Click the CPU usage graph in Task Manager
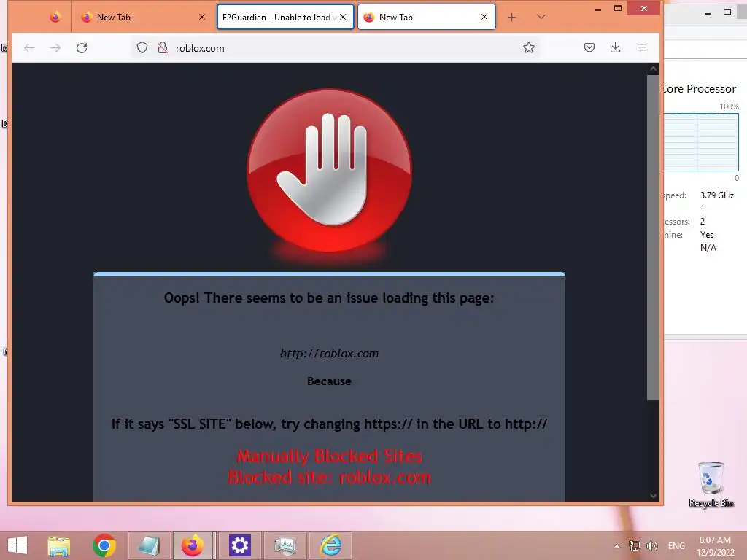Image resolution: width=747 pixels, height=560 pixels. 701,142
